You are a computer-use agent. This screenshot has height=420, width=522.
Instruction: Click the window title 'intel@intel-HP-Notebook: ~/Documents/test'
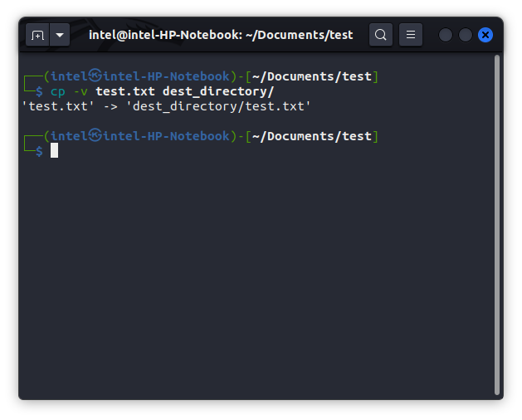point(221,35)
